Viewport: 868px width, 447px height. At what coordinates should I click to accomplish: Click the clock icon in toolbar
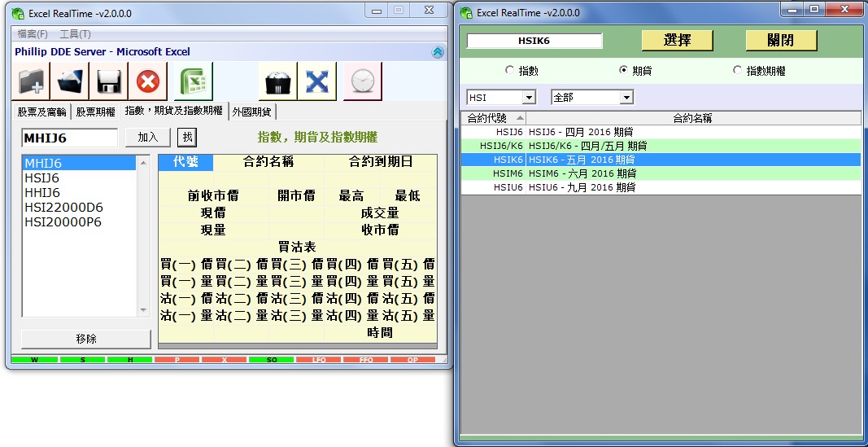click(362, 81)
